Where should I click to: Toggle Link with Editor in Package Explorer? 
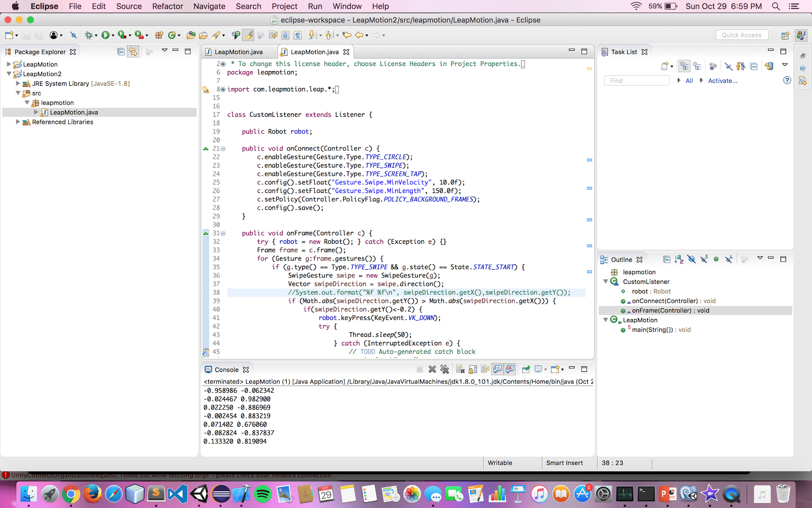point(133,52)
